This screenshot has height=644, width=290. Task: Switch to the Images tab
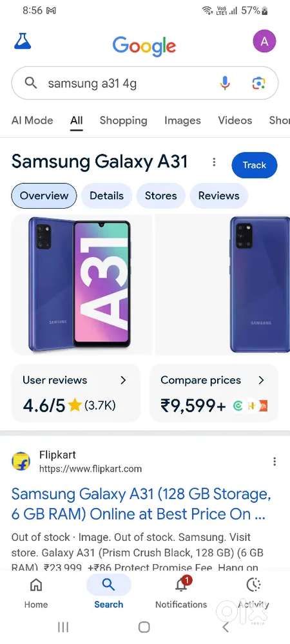[182, 120]
